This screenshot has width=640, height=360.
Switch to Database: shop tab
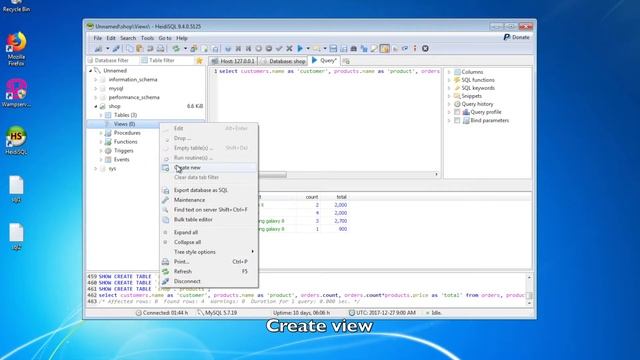pos(282,61)
